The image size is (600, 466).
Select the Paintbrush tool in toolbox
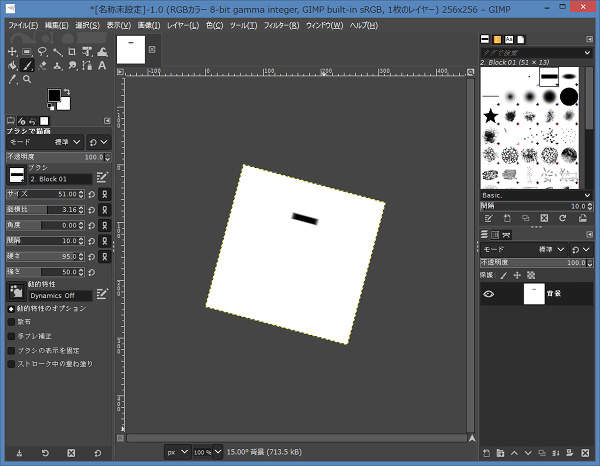coord(29,65)
